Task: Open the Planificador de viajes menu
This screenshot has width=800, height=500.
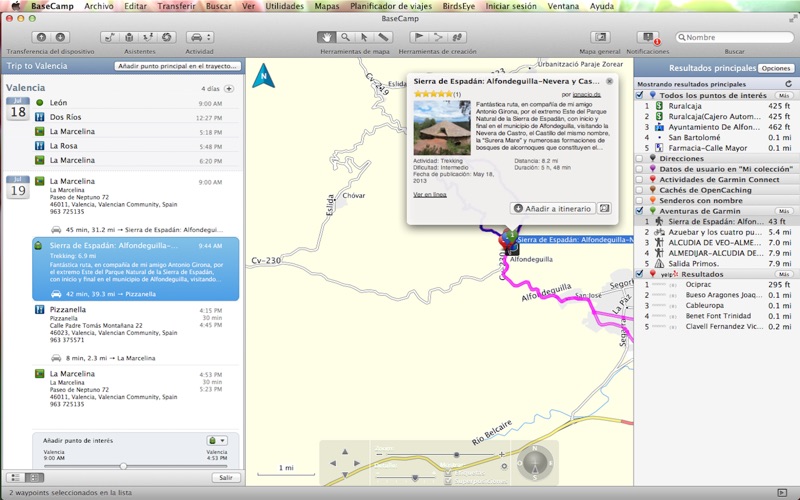Action: click(391, 6)
